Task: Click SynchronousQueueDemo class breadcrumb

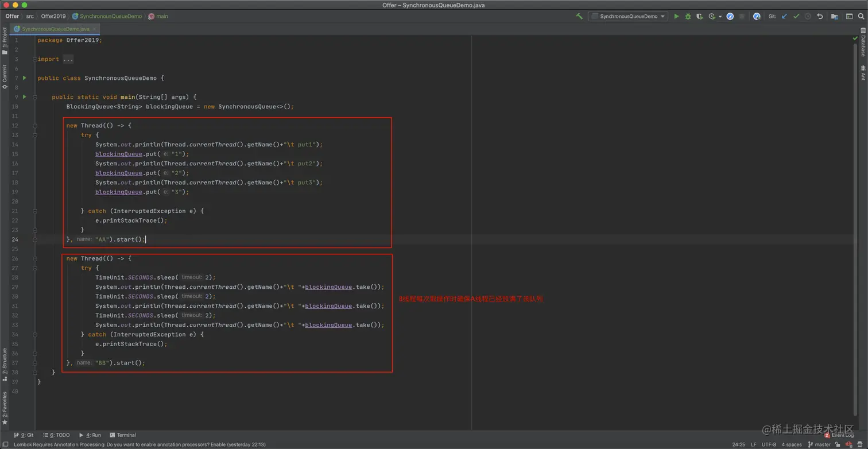Action: tap(107, 17)
